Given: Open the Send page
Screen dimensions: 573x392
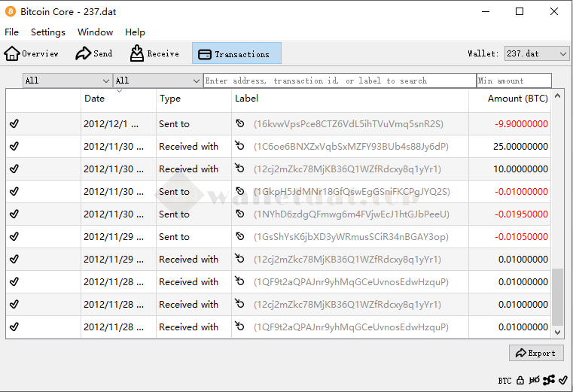Looking at the screenshot, I should coord(93,53).
